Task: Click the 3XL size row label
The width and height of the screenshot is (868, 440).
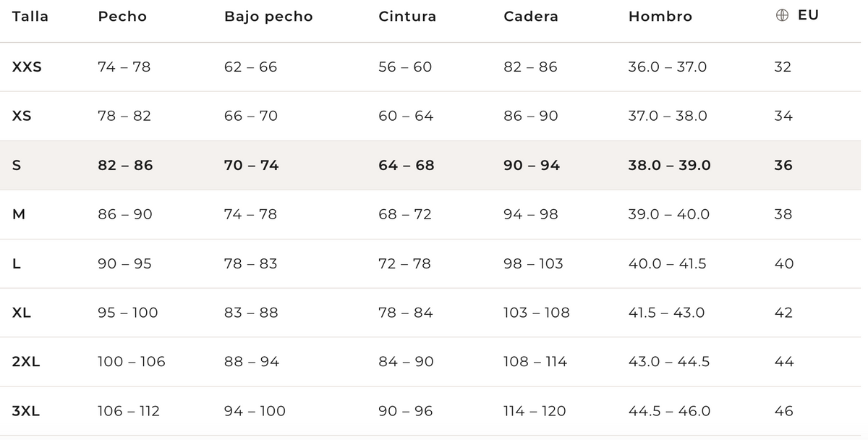Action: click(26, 411)
